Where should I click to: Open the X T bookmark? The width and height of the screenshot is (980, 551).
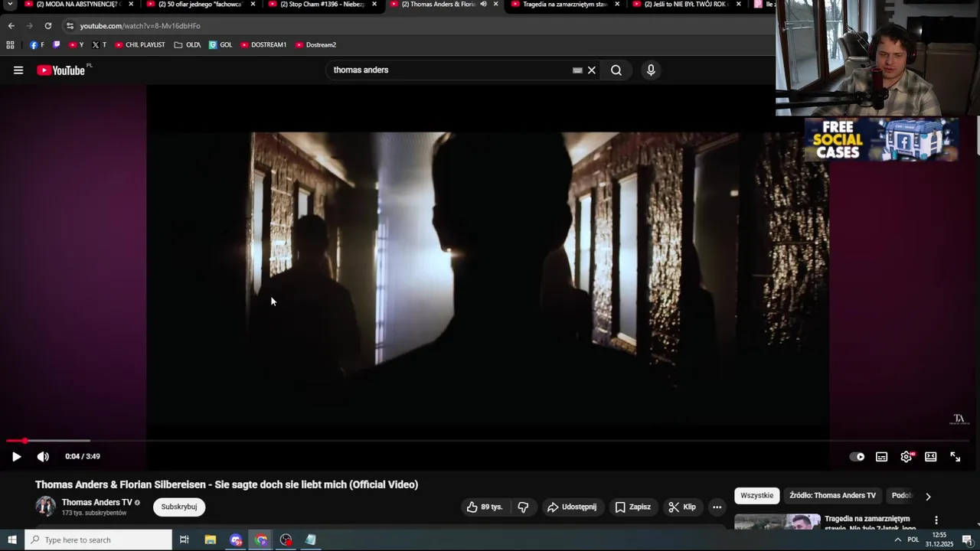click(100, 45)
